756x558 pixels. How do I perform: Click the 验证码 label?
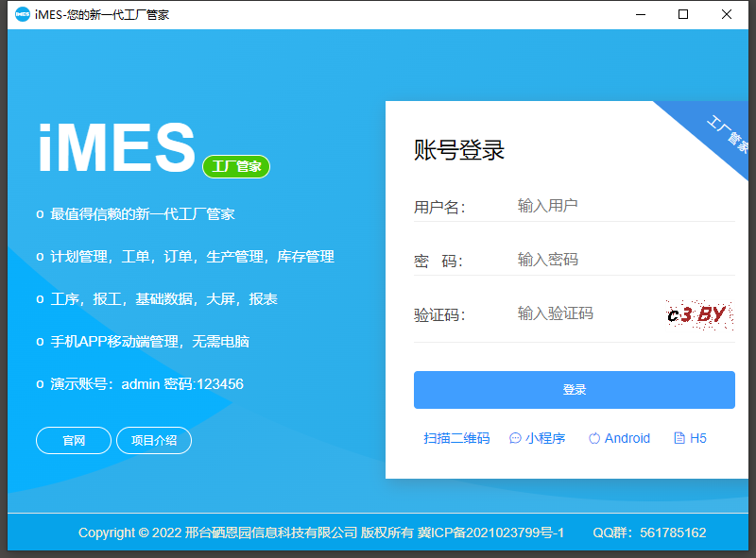[x=439, y=315]
